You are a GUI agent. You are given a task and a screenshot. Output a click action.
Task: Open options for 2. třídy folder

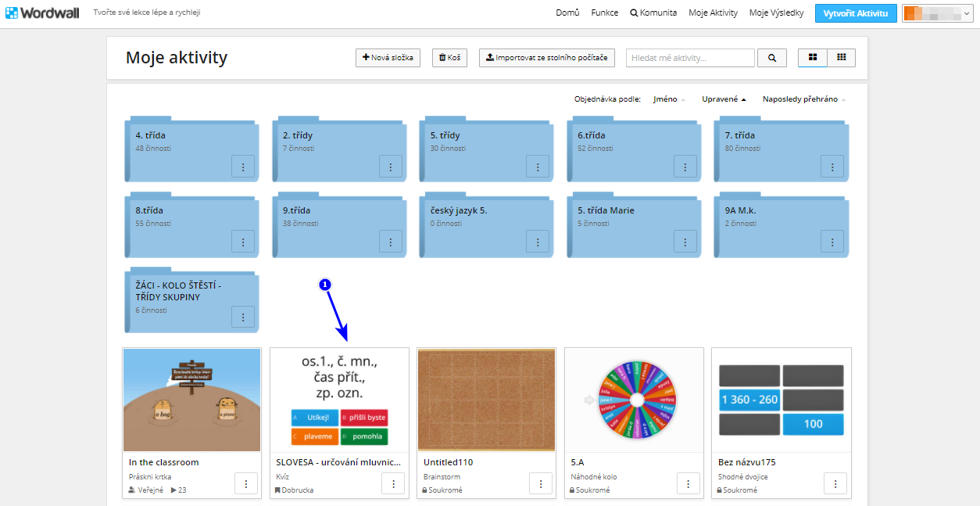pyautogui.click(x=391, y=167)
